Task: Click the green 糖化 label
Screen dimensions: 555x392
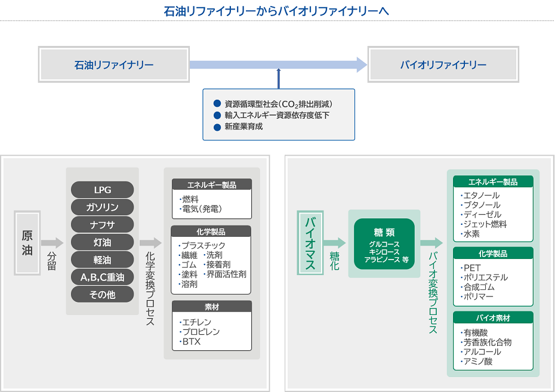Action: point(334,261)
